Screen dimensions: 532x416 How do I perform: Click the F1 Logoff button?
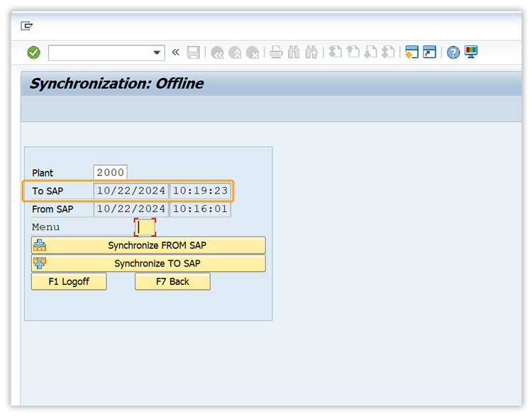pos(69,281)
